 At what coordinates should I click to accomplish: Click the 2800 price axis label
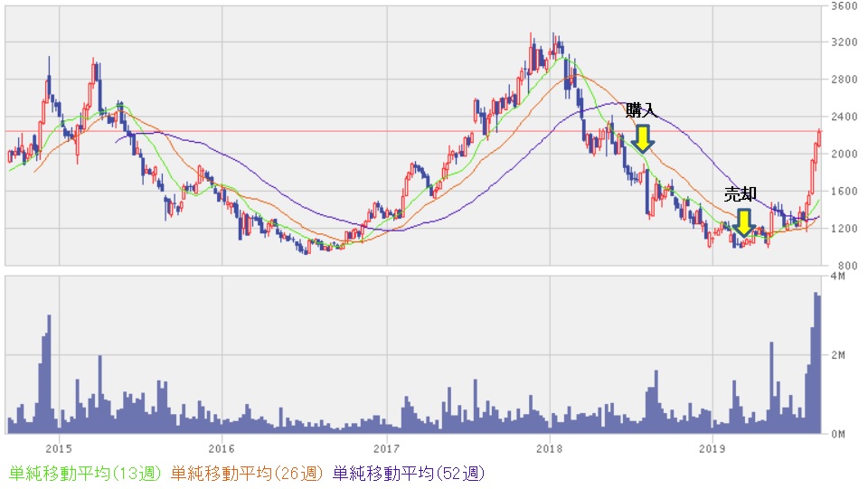point(844,80)
